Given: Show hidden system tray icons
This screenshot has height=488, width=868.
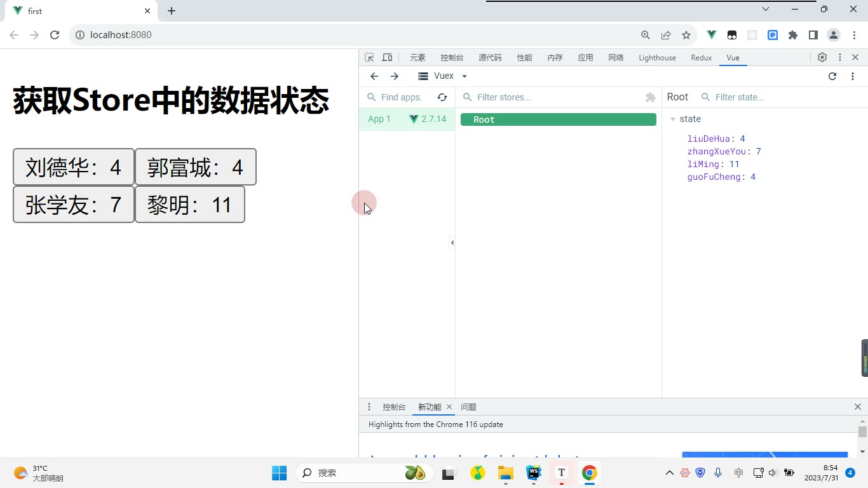Looking at the screenshot, I should (x=669, y=473).
